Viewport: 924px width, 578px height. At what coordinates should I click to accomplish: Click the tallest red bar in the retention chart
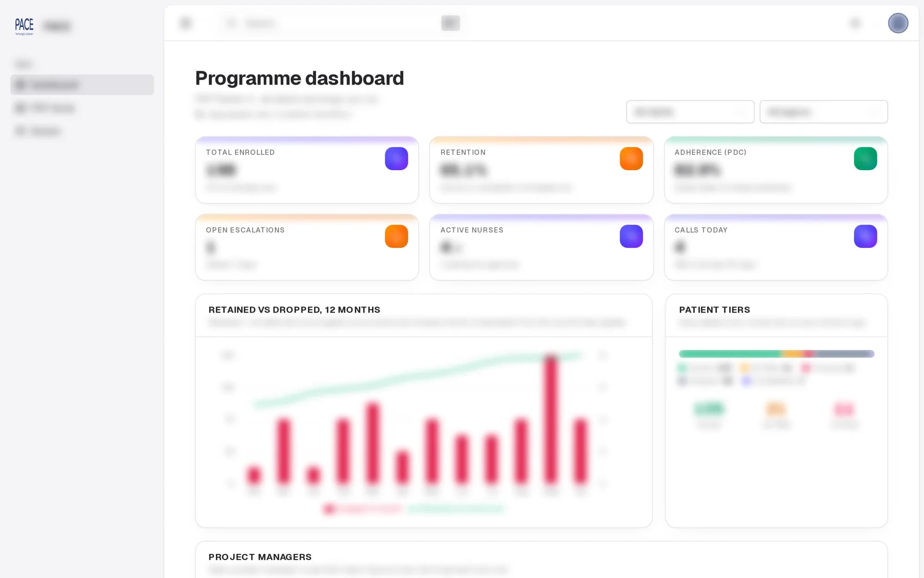pyautogui.click(x=550, y=419)
